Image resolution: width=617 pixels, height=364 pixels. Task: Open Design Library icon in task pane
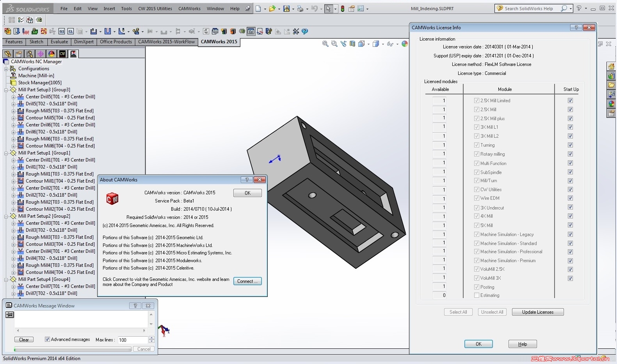611,76
